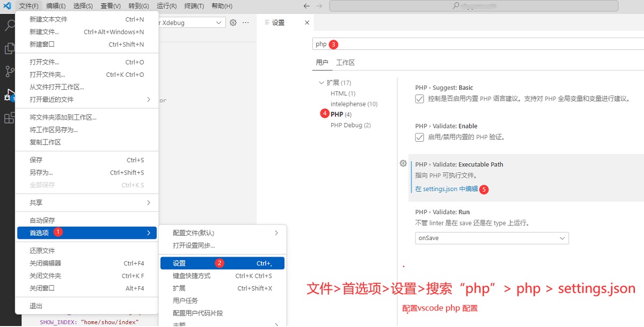Open the Extensions view icon

pyautogui.click(x=9, y=118)
